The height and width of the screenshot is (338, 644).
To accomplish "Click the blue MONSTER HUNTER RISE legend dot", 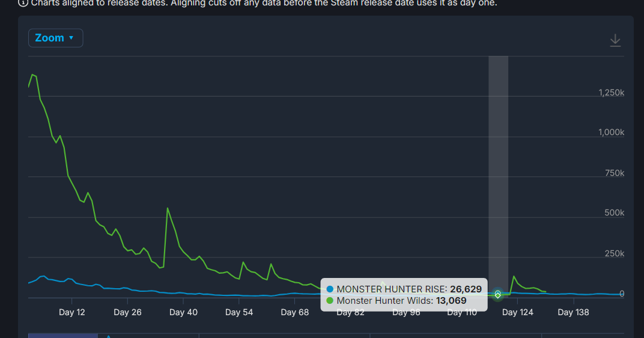I will point(330,289).
